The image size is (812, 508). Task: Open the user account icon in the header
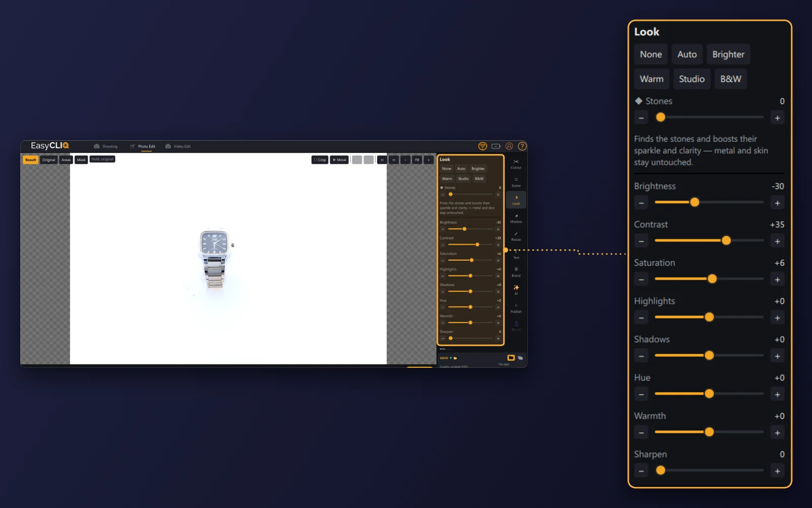pos(509,146)
